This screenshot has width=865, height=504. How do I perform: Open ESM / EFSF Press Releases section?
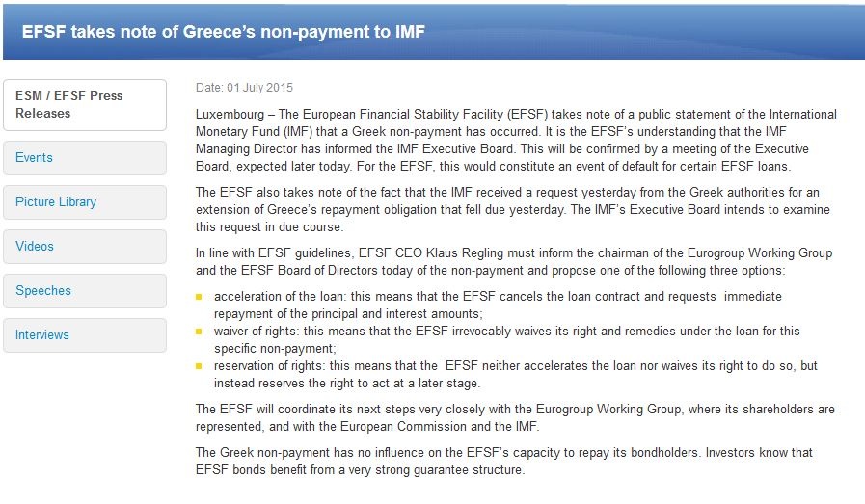pyautogui.click(x=84, y=104)
